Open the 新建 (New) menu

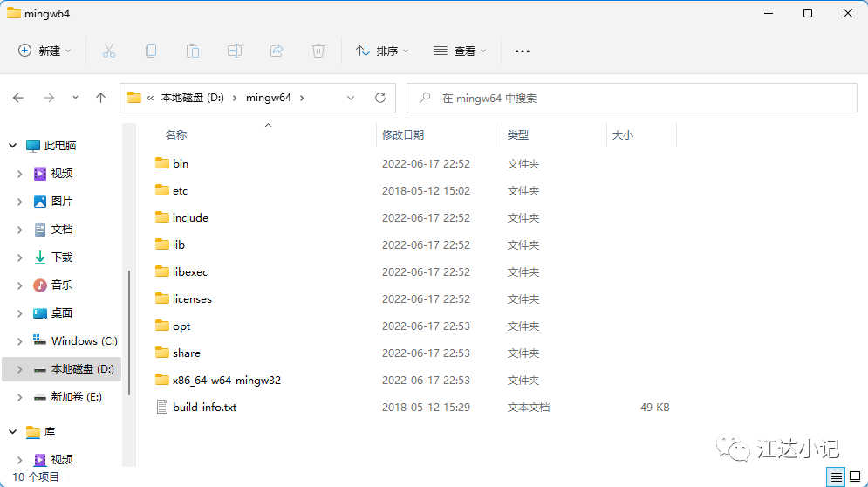(x=44, y=51)
